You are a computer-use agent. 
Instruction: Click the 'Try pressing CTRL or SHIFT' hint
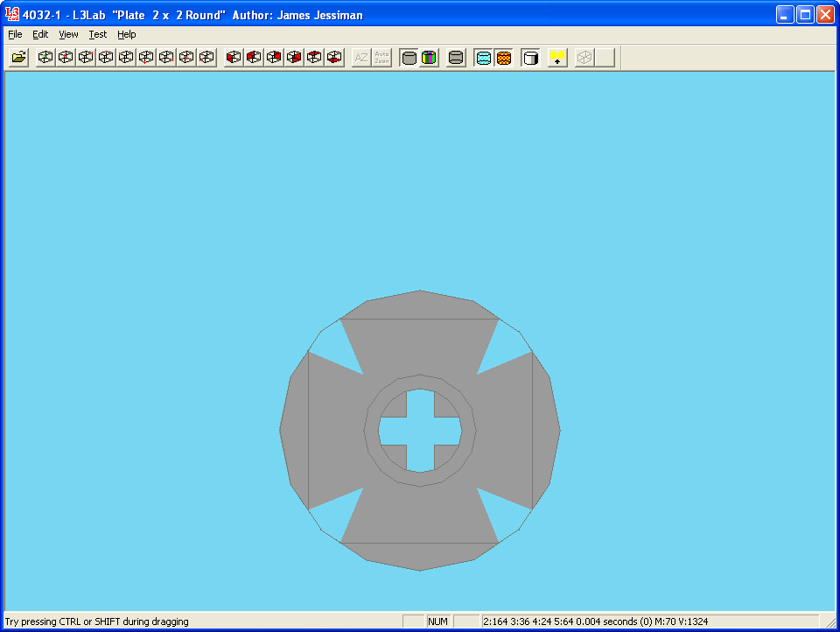(x=97, y=621)
